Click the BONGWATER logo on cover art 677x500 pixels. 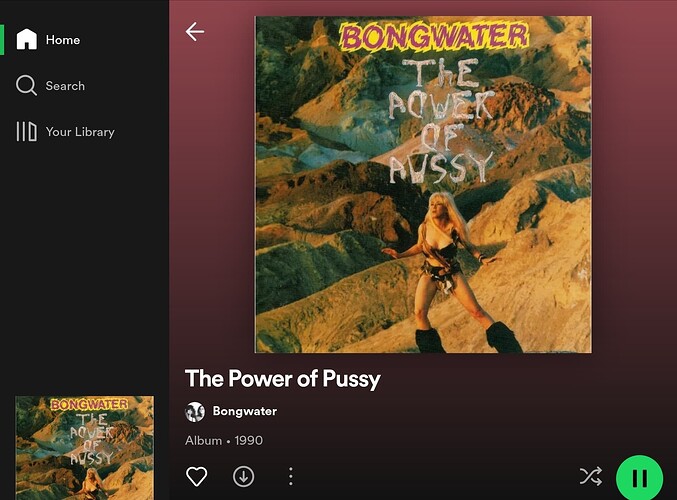tap(433, 36)
